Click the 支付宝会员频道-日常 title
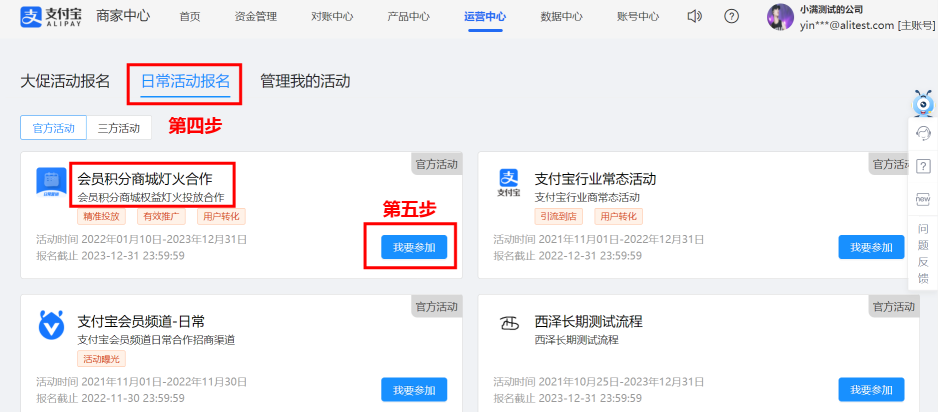The height and width of the screenshot is (412, 938). coord(142,322)
